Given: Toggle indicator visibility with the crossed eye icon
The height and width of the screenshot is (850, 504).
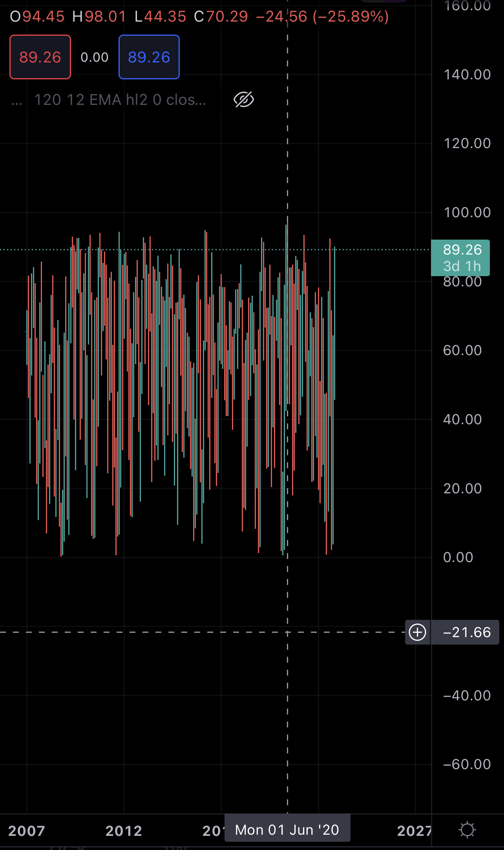Looking at the screenshot, I should (x=244, y=100).
